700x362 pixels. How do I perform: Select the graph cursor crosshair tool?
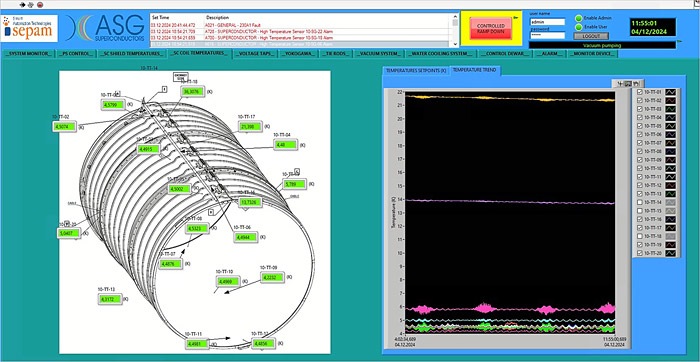[621, 83]
